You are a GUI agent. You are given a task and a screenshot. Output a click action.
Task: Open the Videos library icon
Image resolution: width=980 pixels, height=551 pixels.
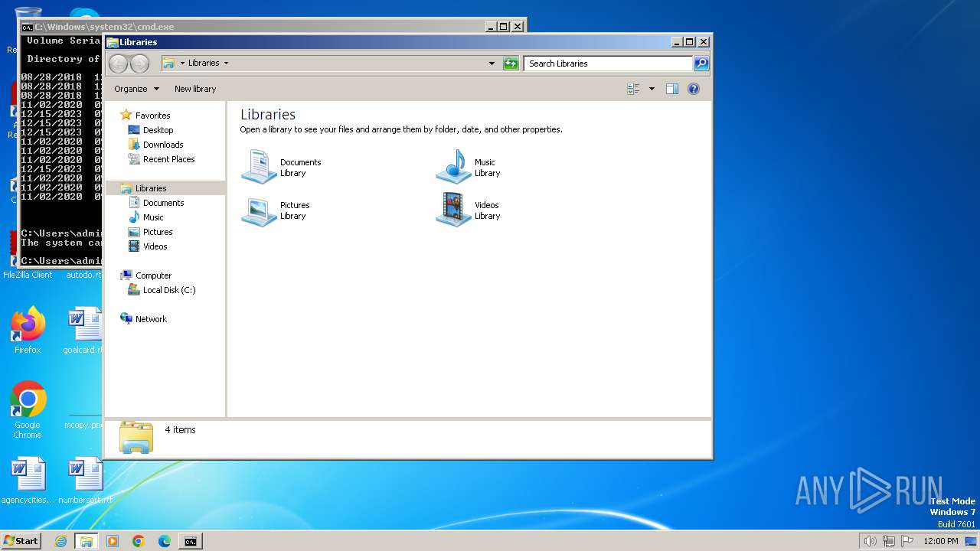coord(454,210)
